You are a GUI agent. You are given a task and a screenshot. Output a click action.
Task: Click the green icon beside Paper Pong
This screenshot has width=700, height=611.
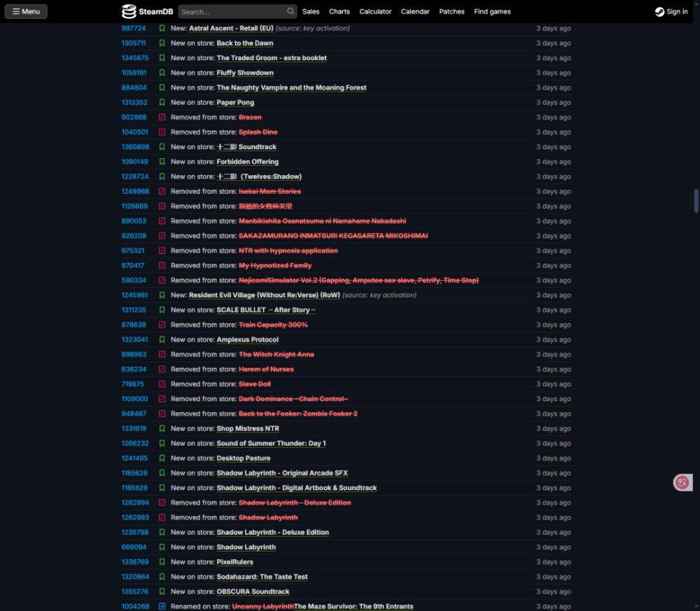tap(162, 103)
